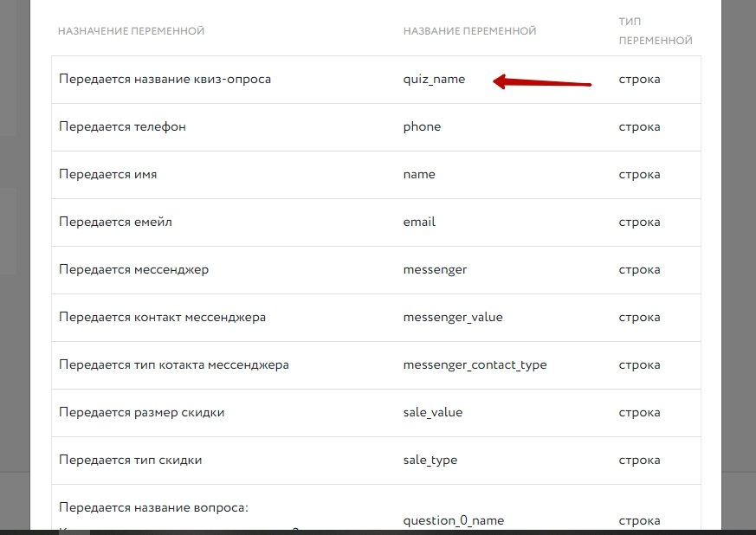Click the 'Передается размер скидки' description
756x535 pixels.
[141, 413]
